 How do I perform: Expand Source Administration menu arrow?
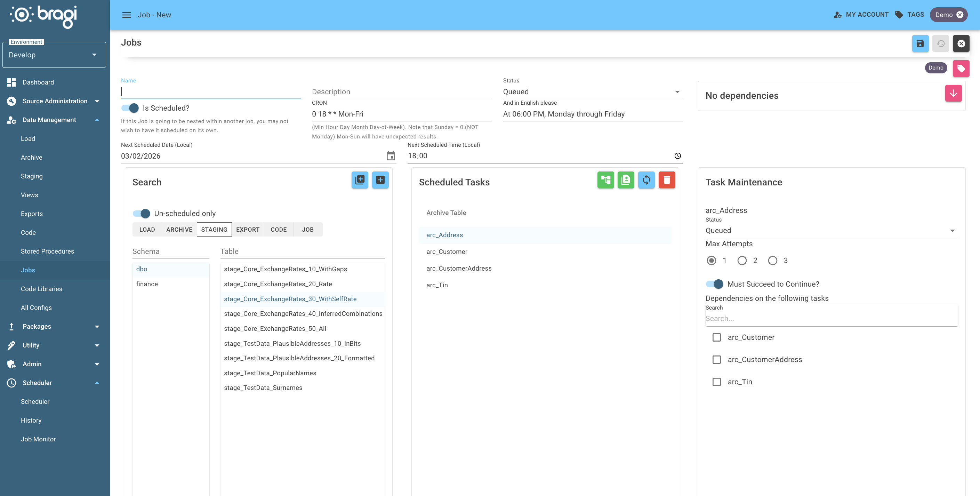click(97, 101)
